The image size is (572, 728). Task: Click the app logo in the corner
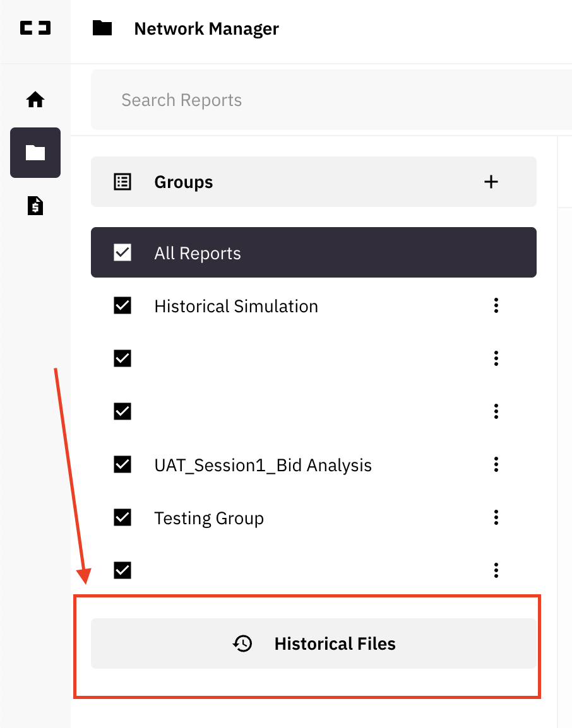pos(35,28)
